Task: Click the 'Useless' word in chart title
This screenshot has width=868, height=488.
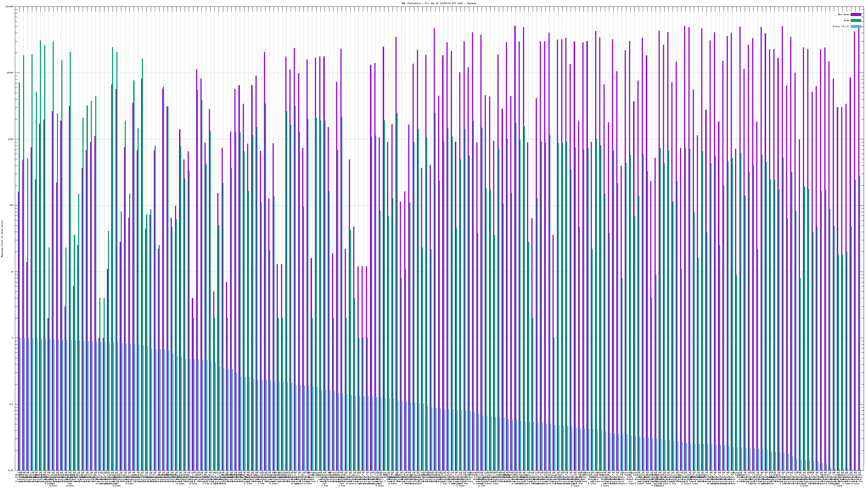Action: tap(472, 3)
